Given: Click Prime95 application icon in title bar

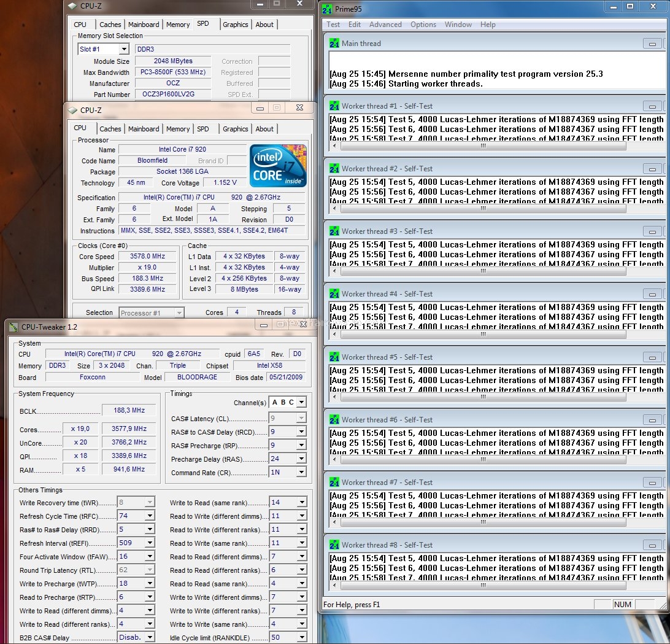Looking at the screenshot, I should point(327,9).
